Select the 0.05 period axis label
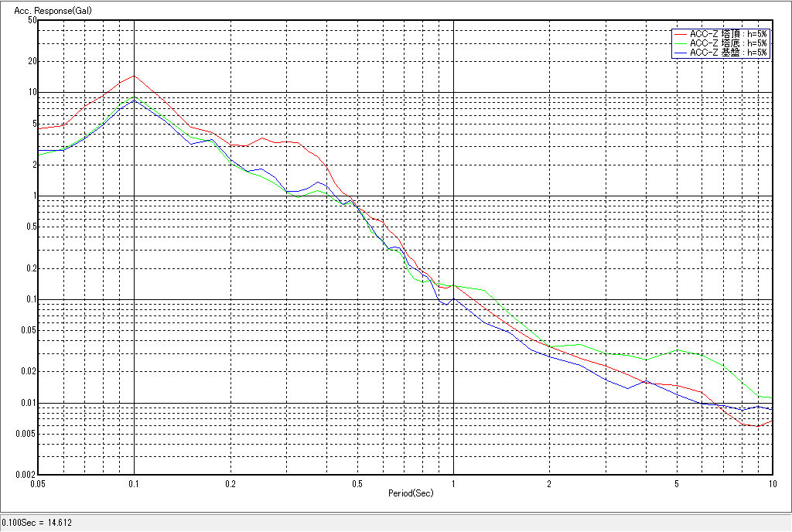The height and width of the screenshot is (532, 792). (x=38, y=483)
